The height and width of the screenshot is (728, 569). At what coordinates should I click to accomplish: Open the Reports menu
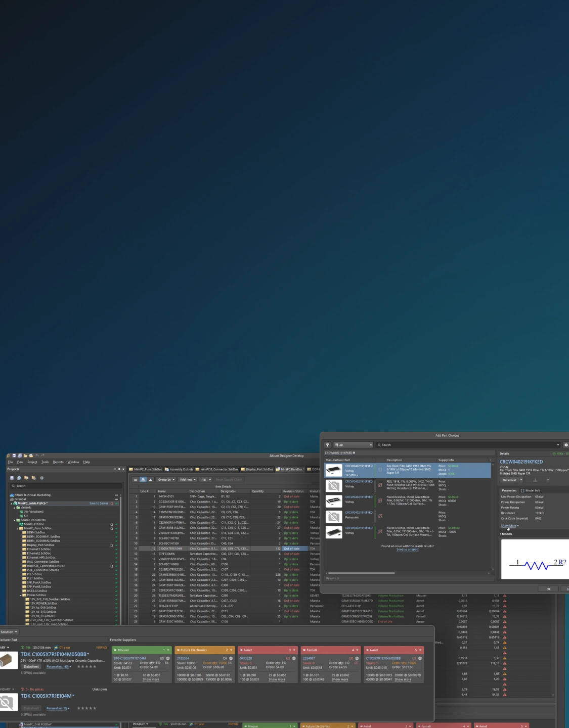pyautogui.click(x=58, y=462)
